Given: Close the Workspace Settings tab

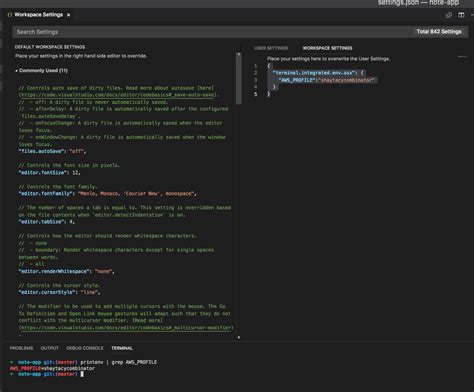Looking at the screenshot, I should [x=68, y=15].
